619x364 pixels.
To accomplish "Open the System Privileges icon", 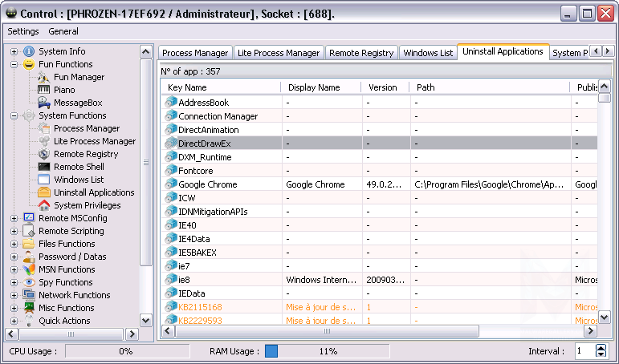I will [x=44, y=205].
